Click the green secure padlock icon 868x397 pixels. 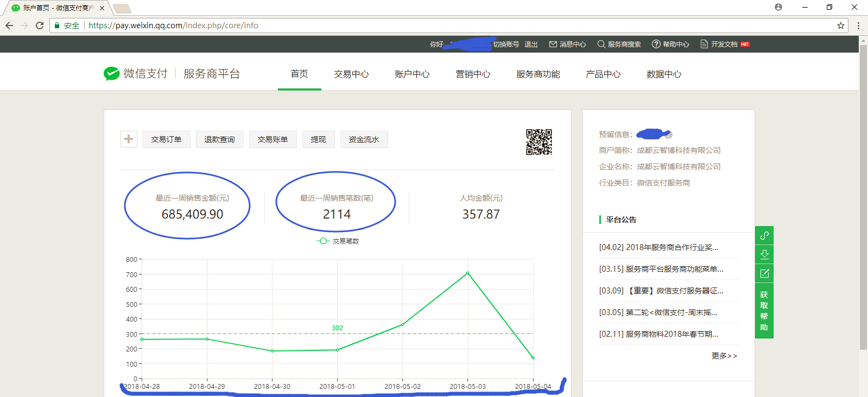(x=57, y=25)
